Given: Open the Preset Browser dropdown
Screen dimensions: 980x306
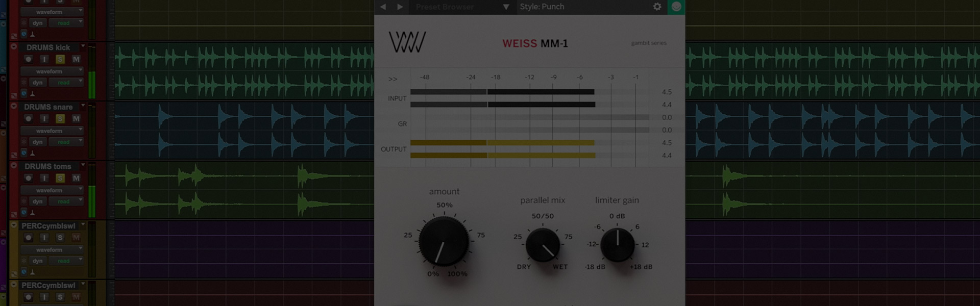Looking at the screenshot, I should click(505, 7).
